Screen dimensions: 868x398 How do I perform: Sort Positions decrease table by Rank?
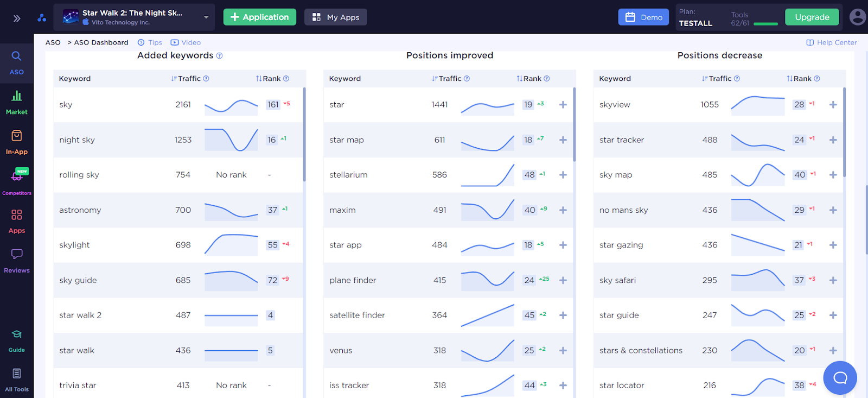(x=799, y=79)
